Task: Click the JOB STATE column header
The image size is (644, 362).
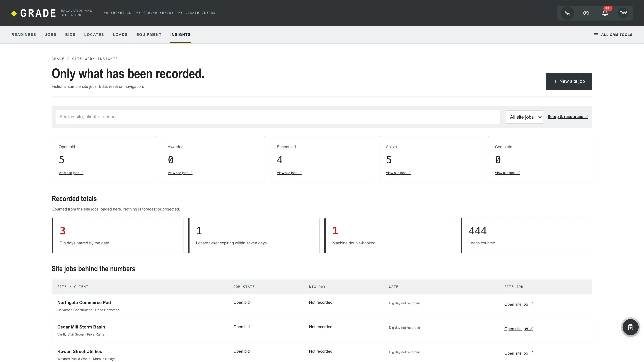Action: click(244, 287)
